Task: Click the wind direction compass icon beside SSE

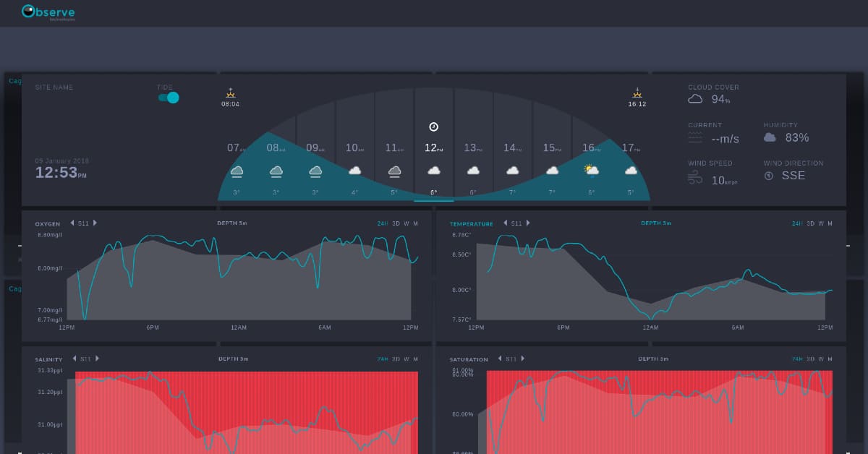Action: pyautogui.click(x=769, y=176)
